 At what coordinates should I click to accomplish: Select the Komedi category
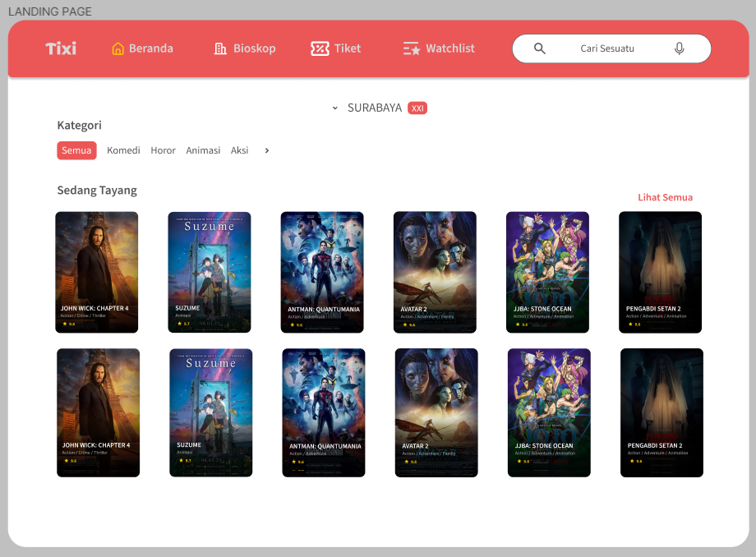[123, 150]
